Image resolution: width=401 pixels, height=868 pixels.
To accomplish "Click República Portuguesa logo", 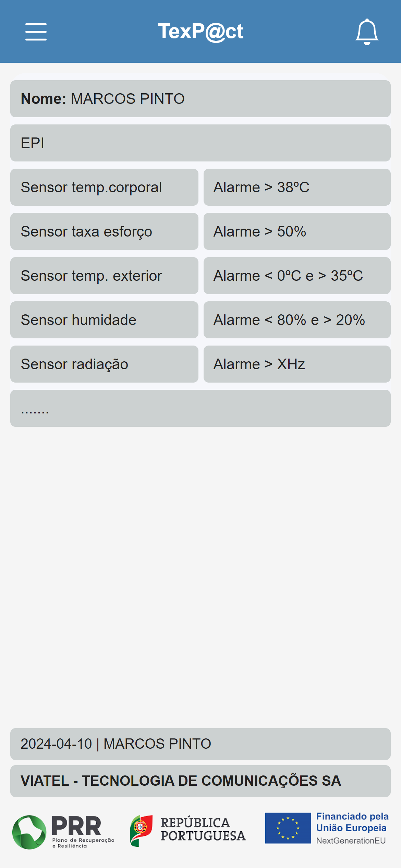I will coord(188,830).
